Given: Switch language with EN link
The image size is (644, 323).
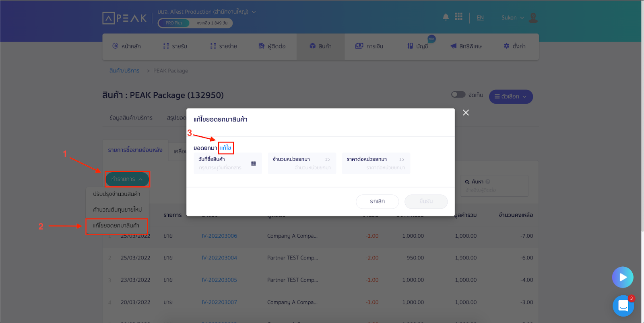Looking at the screenshot, I should 480,18.
